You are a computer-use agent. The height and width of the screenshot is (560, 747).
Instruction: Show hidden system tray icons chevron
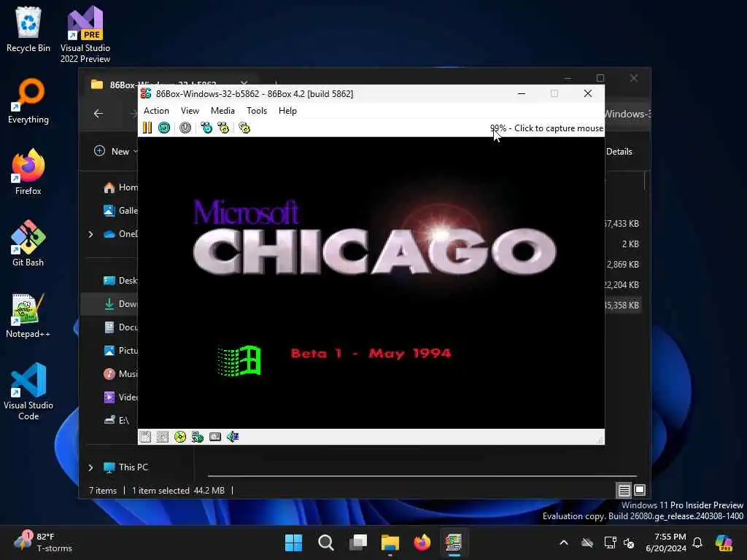[x=564, y=542]
